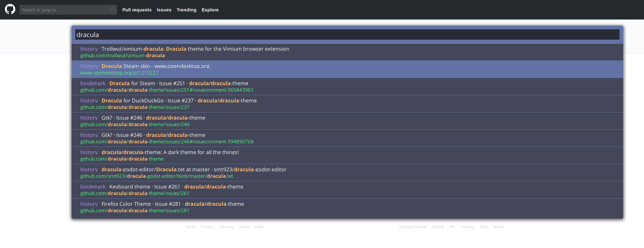
Task: Open dracula-theme/issues/261 URL line
Action: coord(135,193)
